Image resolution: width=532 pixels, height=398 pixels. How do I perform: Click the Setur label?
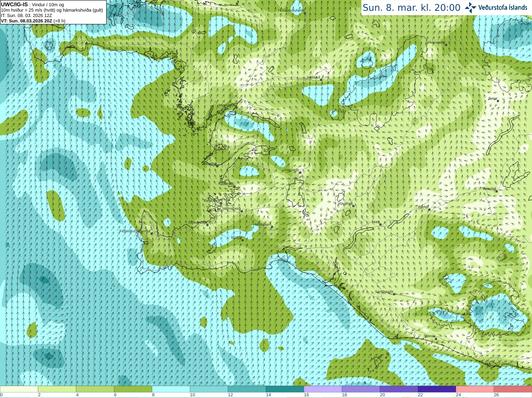click(x=493, y=99)
